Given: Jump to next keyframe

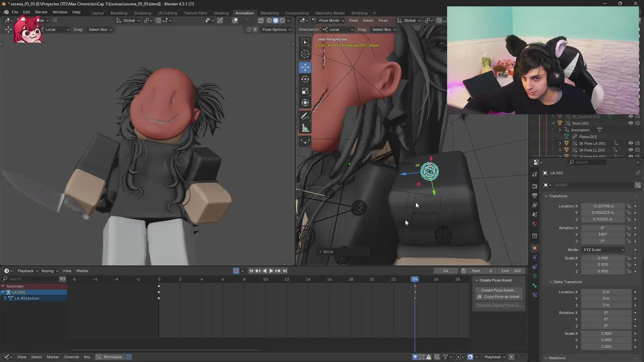Looking at the screenshot, I should (277, 271).
